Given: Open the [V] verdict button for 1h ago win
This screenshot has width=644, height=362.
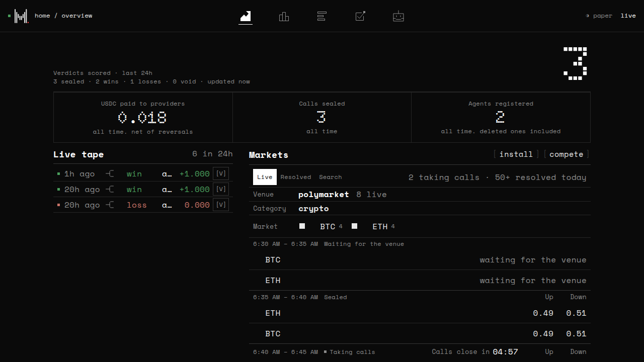Looking at the screenshot, I should [221, 173].
